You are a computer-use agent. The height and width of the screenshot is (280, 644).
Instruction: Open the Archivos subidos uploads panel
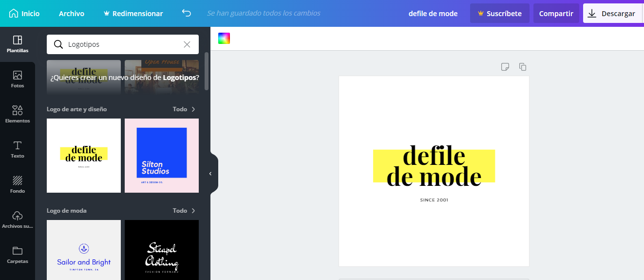pyautogui.click(x=18, y=220)
